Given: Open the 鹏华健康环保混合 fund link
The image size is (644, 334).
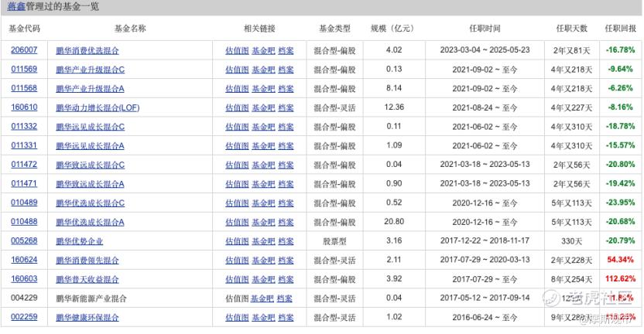Looking at the screenshot, I should (87, 318).
